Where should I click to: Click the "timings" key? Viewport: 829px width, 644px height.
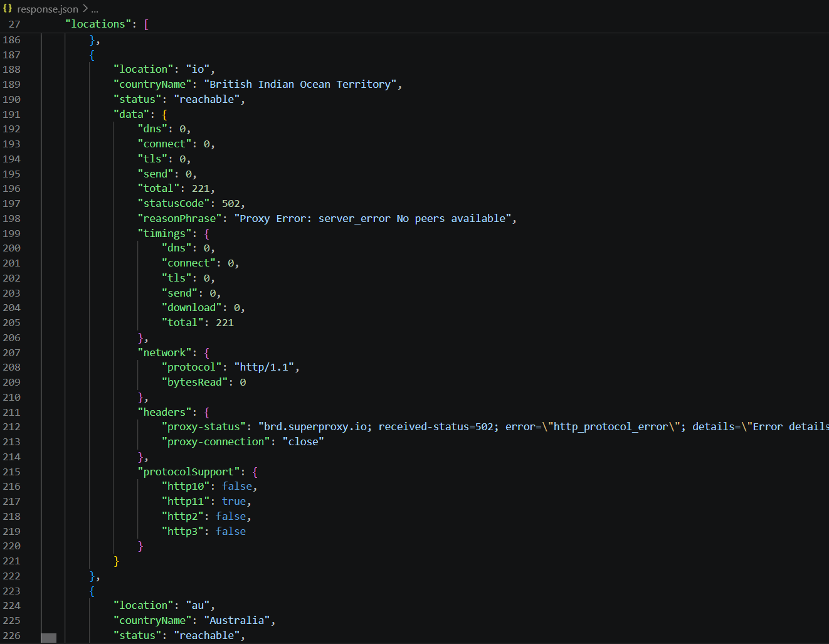(164, 234)
